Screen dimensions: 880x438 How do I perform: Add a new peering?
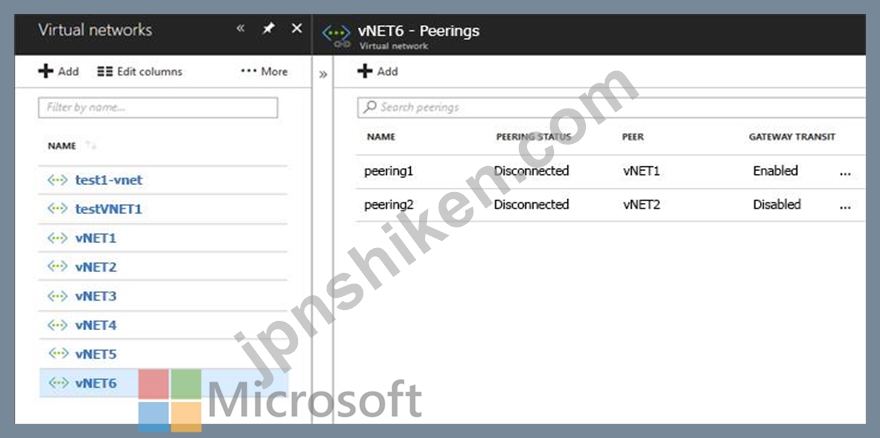(x=378, y=71)
